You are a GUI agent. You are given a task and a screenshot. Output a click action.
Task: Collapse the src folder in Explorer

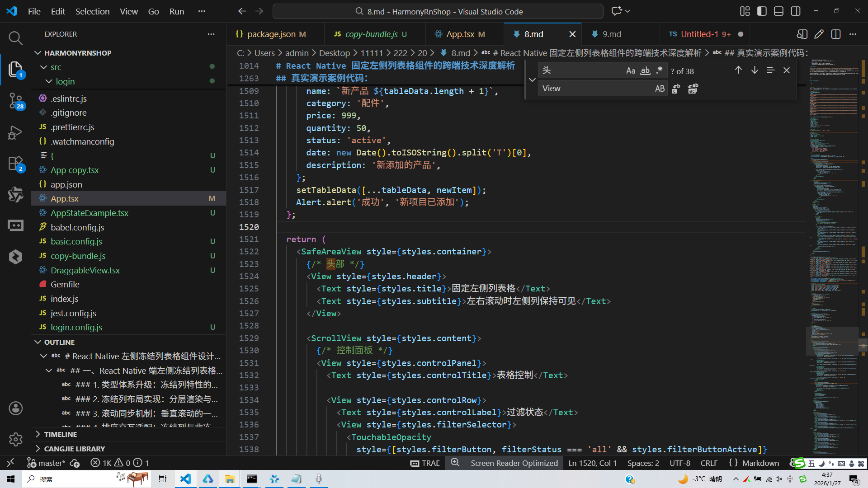click(44, 67)
